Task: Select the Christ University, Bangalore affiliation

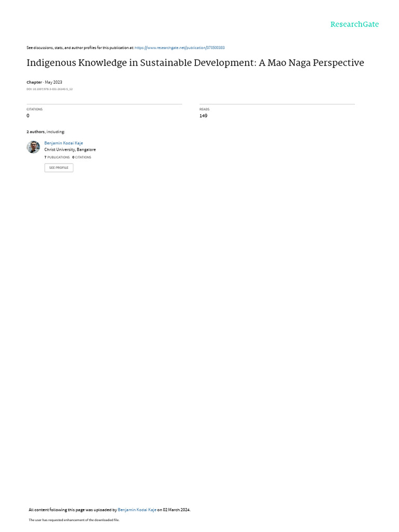Action: (x=70, y=150)
